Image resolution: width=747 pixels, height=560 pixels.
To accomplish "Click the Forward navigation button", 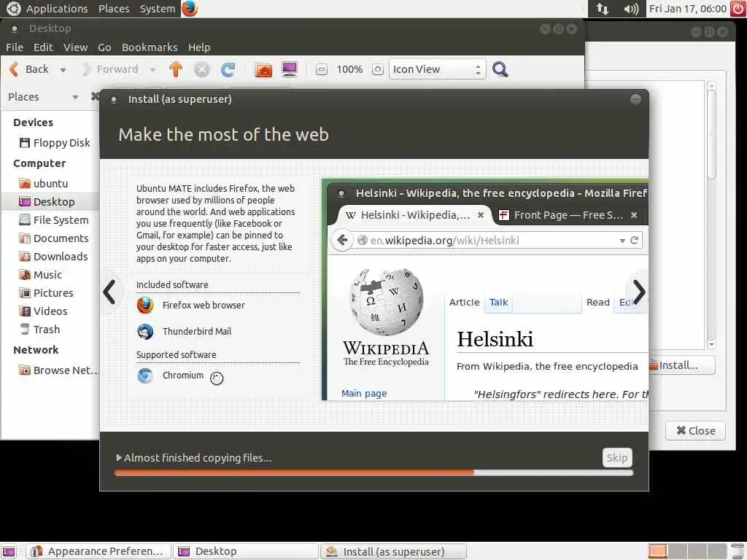I will (111, 69).
